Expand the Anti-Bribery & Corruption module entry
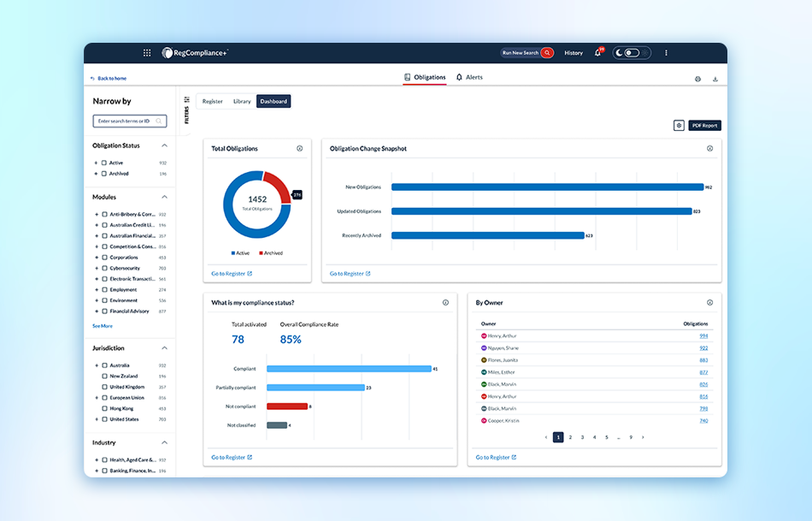 [96, 214]
